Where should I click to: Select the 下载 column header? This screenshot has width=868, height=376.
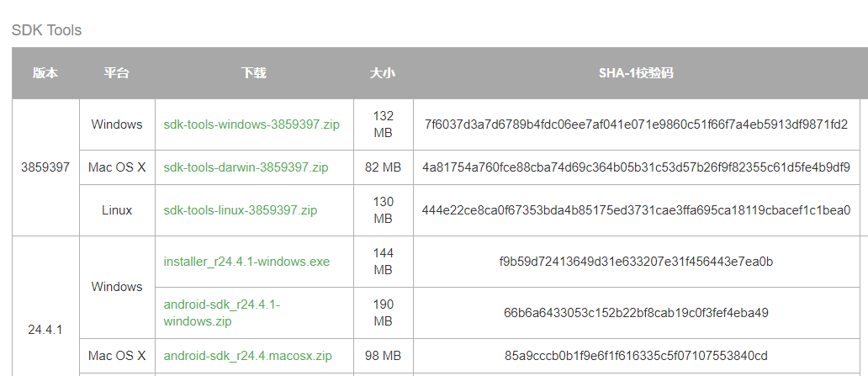click(253, 73)
